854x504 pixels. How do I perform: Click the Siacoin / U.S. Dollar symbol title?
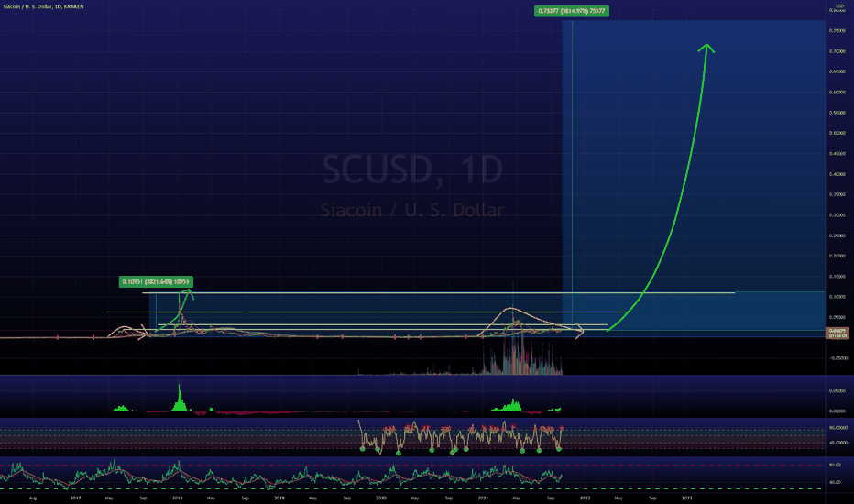point(43,6)
